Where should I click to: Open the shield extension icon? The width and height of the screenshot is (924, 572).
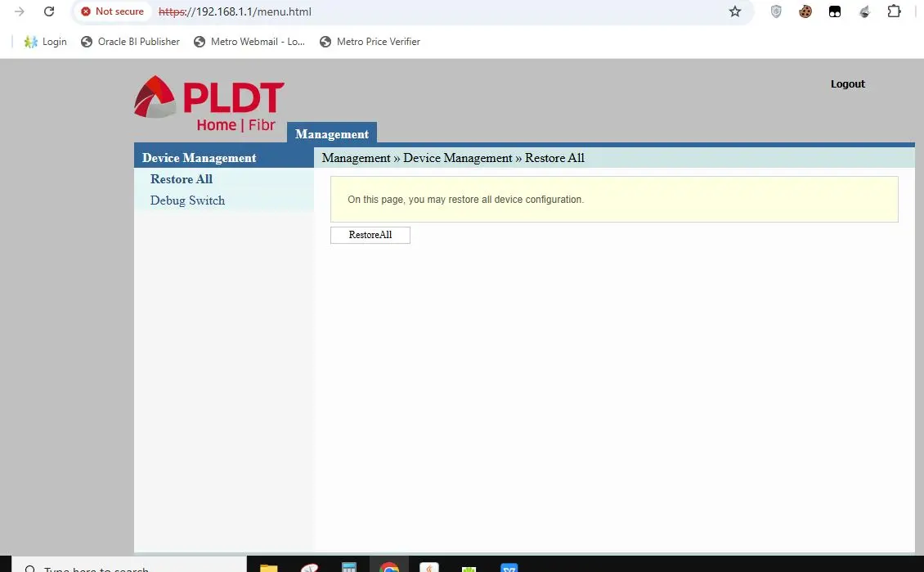pyautogui.click(x=776, y=11)
